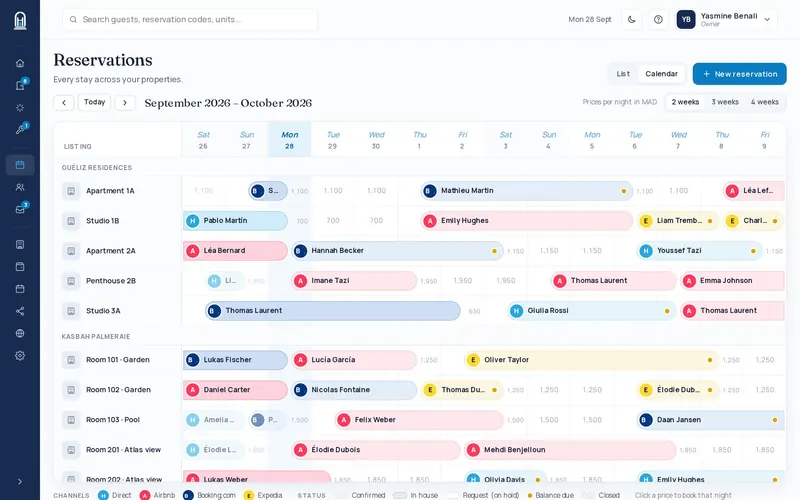Open Lucía García reservation

tap(354, 360)
